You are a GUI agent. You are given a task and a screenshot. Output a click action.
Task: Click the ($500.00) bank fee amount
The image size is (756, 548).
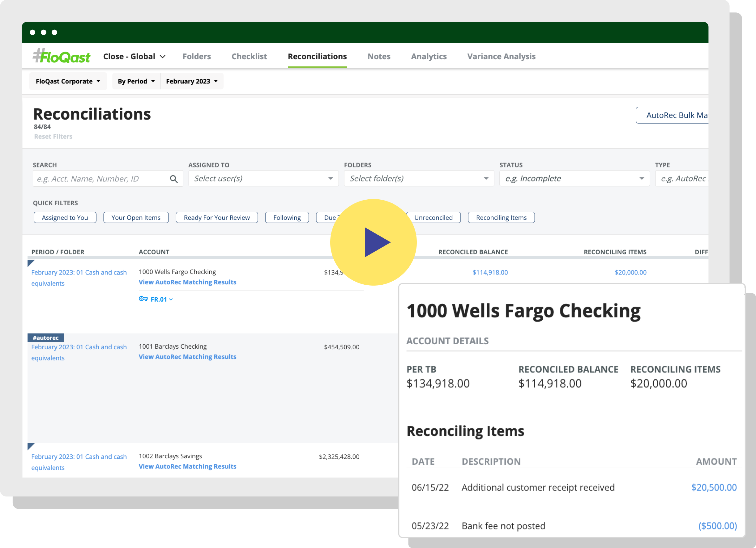point(717,526)
